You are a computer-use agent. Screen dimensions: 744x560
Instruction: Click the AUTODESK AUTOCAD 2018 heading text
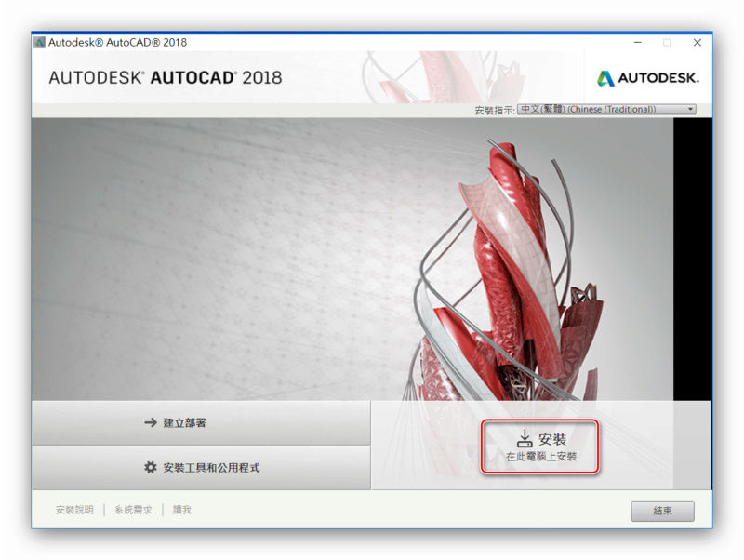tap(166, 77)
